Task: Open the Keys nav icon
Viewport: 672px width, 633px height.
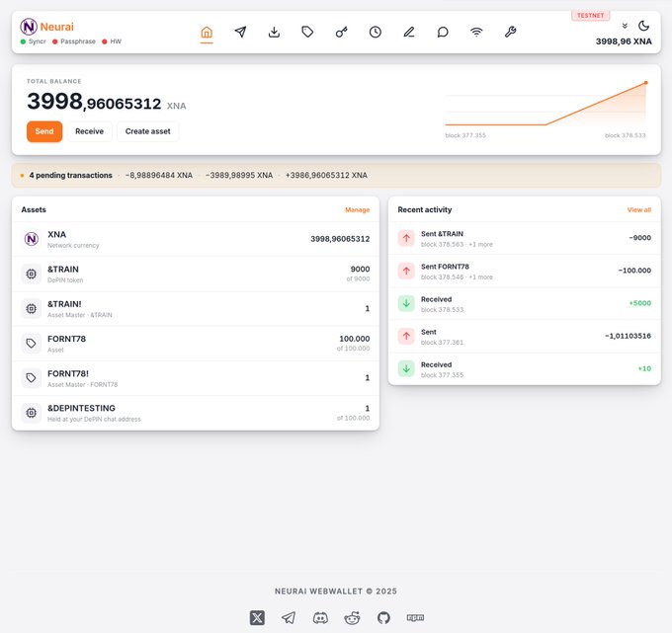Action: pos(342,33)
